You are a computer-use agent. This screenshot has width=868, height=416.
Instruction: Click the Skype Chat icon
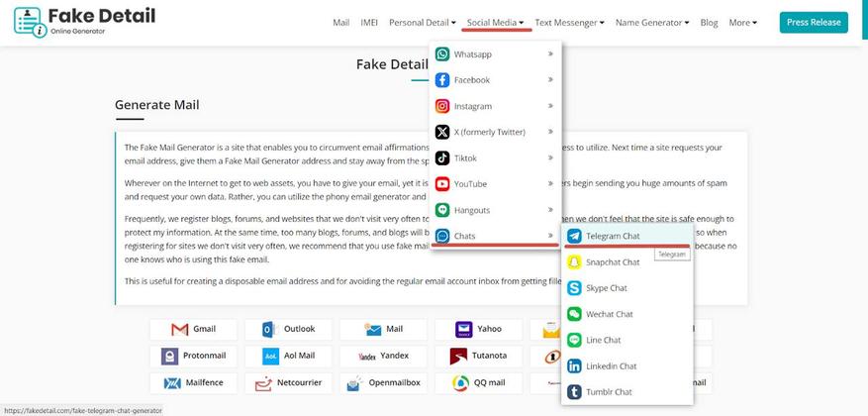(574, 288)
